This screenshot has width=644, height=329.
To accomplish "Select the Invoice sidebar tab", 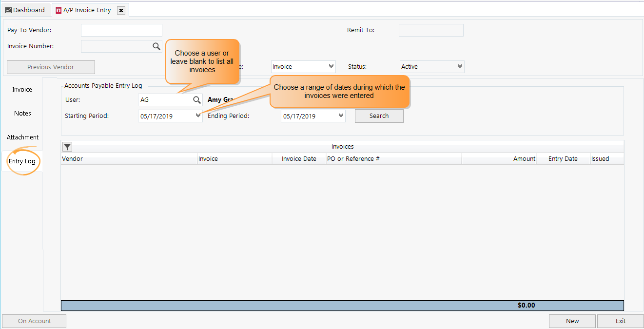I will point(22,89).
